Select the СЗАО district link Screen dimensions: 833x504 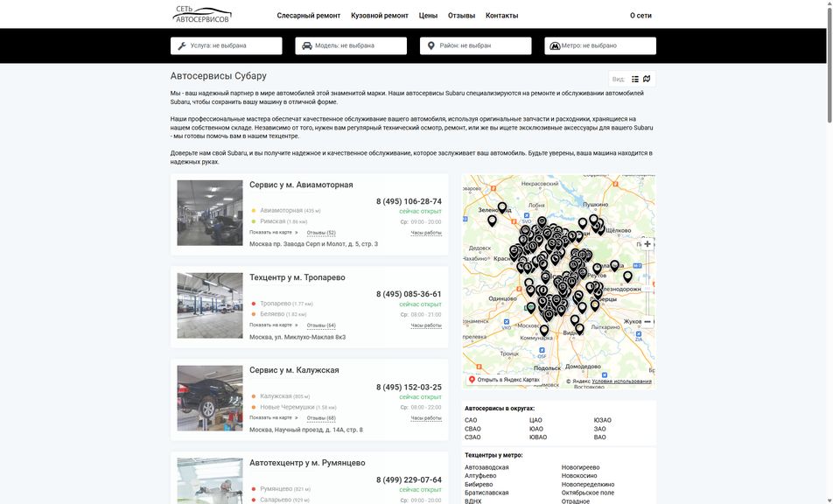(472, 437)
